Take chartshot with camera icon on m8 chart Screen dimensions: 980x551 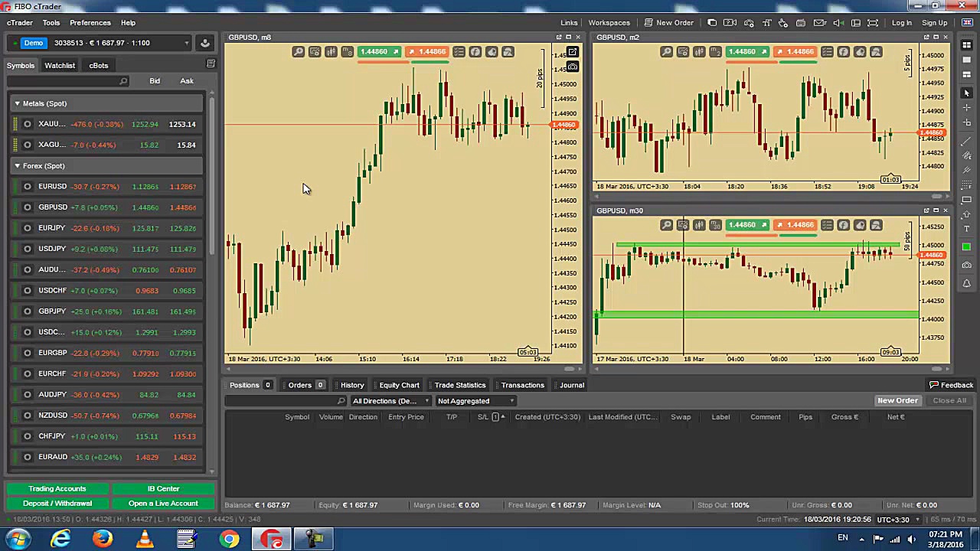[x=572, y=67]
